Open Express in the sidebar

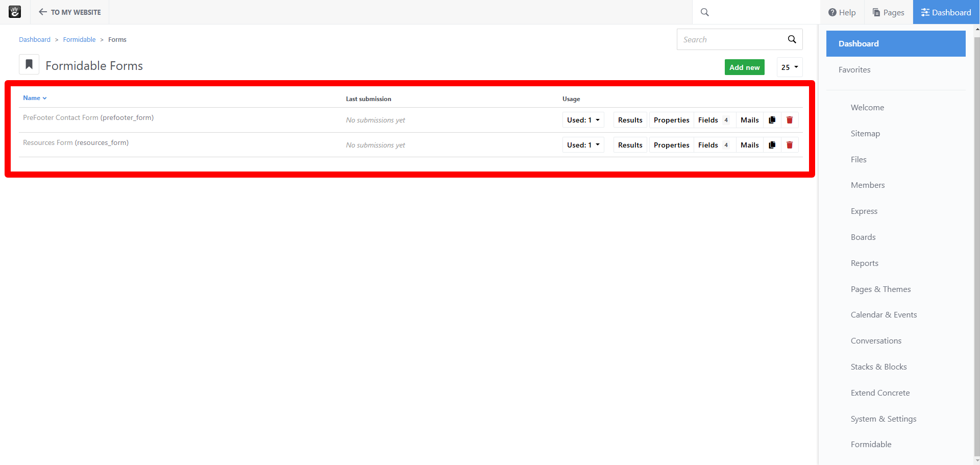click(864, 211)
